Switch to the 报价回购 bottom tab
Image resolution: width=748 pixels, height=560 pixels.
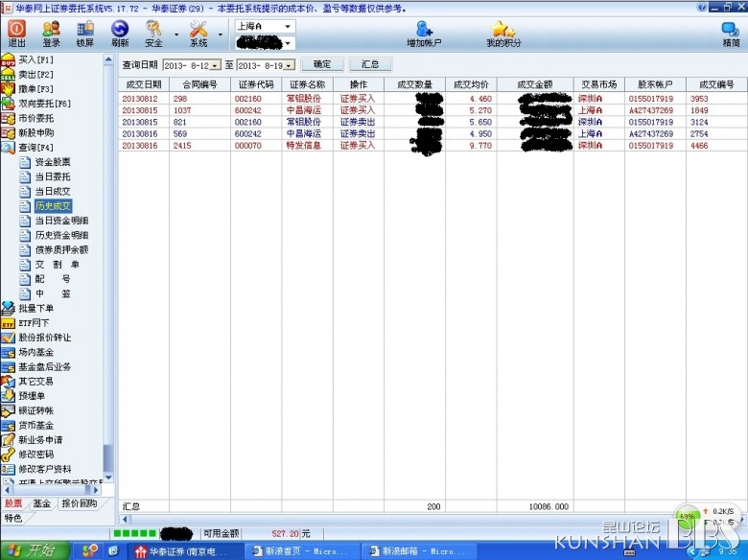point(80,503)
